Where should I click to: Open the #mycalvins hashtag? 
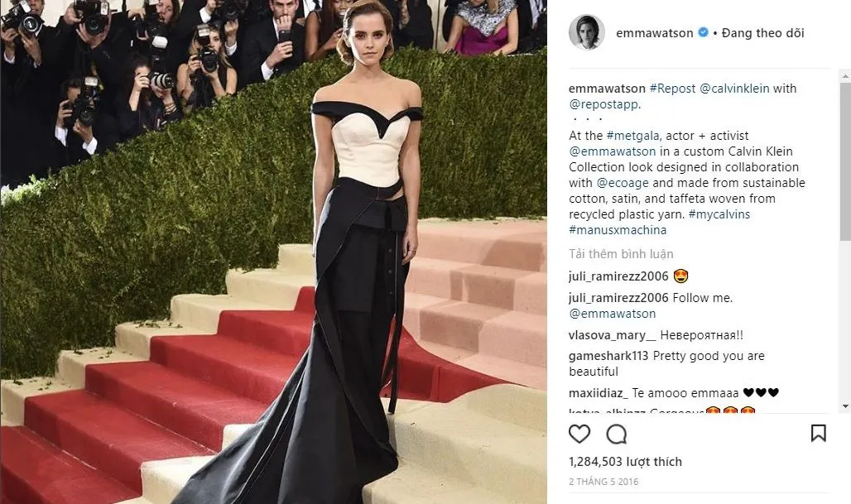[x=719, y=214]
